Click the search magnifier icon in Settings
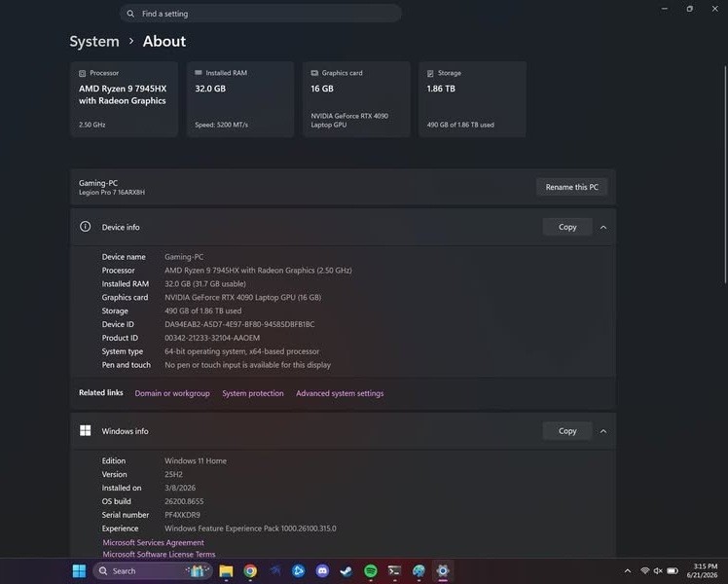 click(x=131, y=14)
